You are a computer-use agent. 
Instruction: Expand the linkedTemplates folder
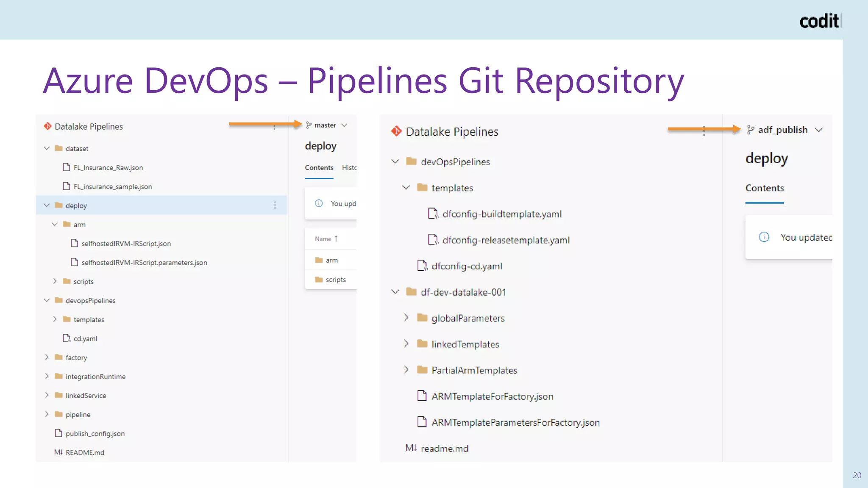(406, 344)
